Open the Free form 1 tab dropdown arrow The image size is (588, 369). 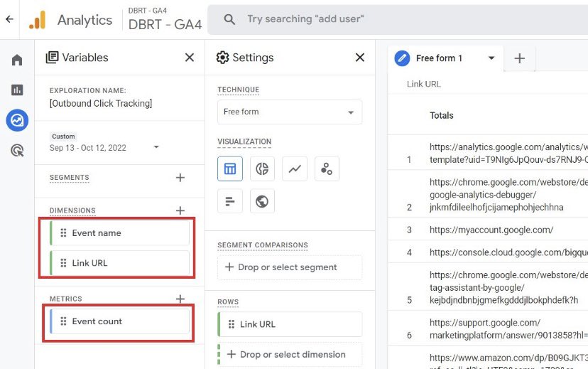coord(491,58)
